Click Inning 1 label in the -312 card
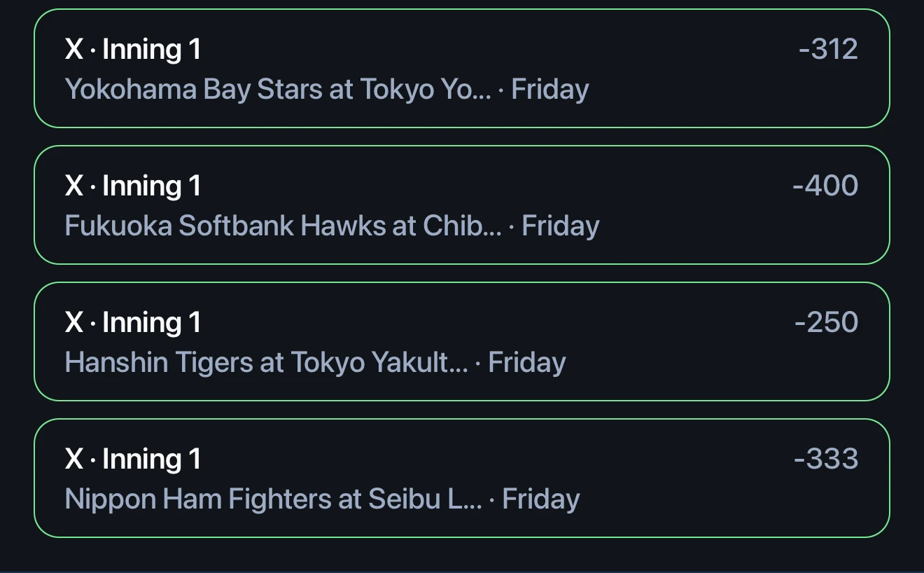924x573 pixels. (152, 49)
